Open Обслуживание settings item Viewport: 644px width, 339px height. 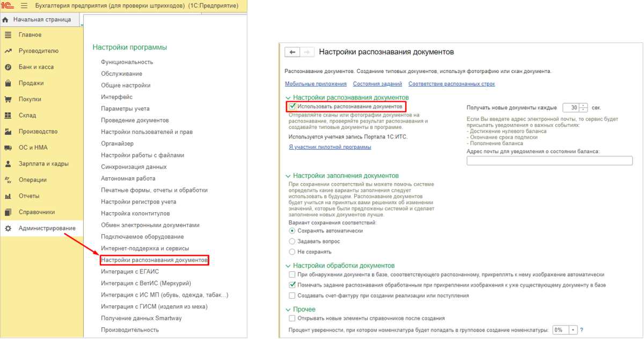point(121,74)
